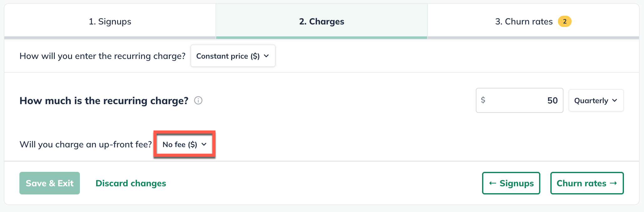The width and height of the screenshot is (644, 212).
Task: Click the chevron arrow next to Quarterly
Action: click(x=615, y=100)
